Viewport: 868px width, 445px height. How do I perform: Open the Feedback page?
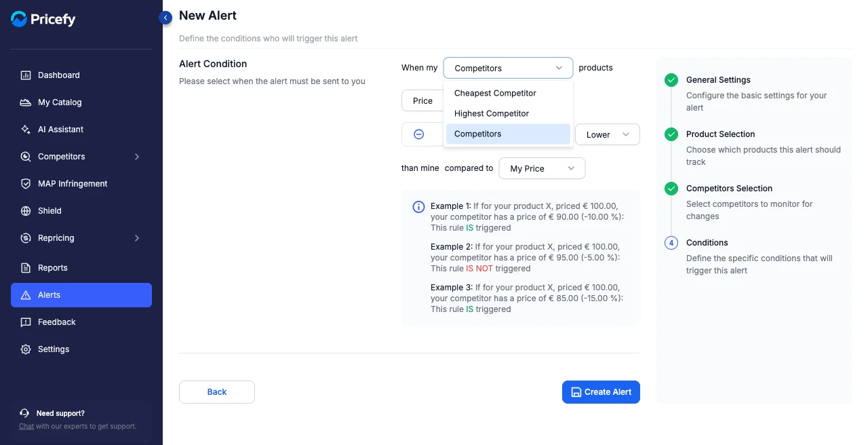tap(81, 322)
